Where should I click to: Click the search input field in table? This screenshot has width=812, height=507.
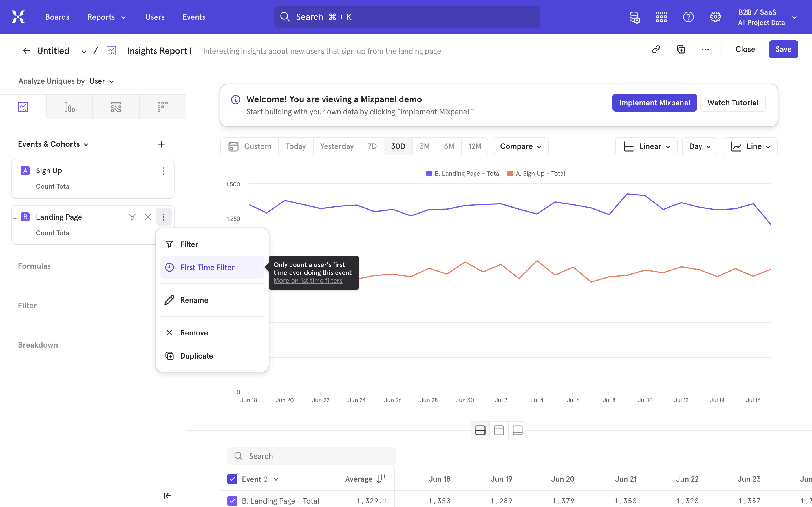[312, 456]
